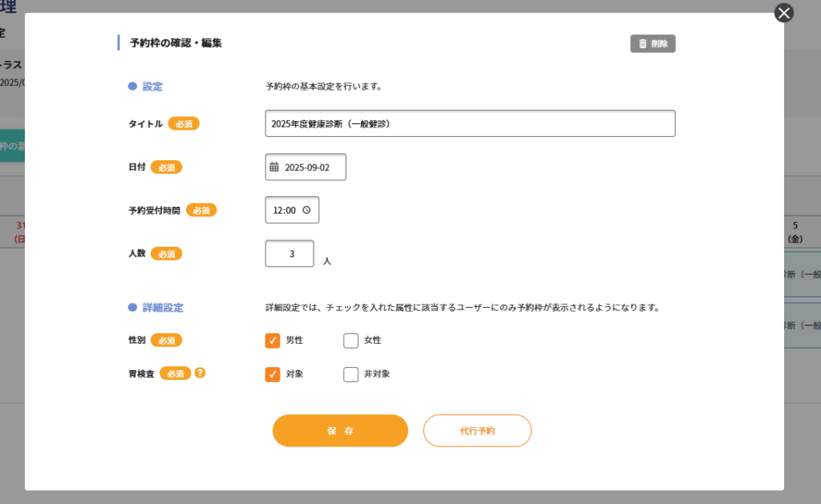Click the 代行予約 button
Image resolution: width=821 pixels, height=504 pixels.
477,431
